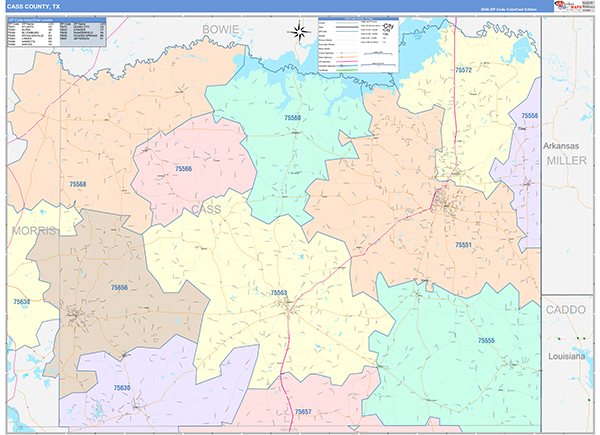Select ZIP code label 75638
Viewport: 600px width, 435px height.
[x=21, y=302]
